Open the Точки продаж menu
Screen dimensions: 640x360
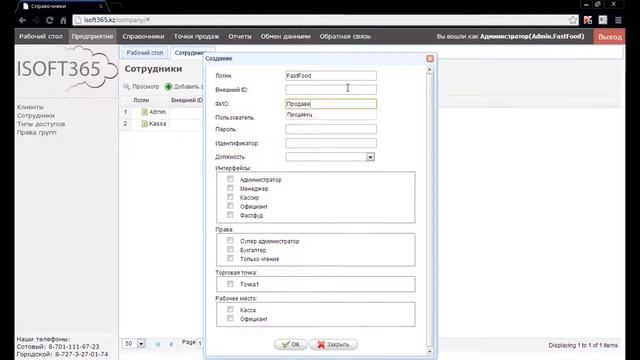pos(196,36)
